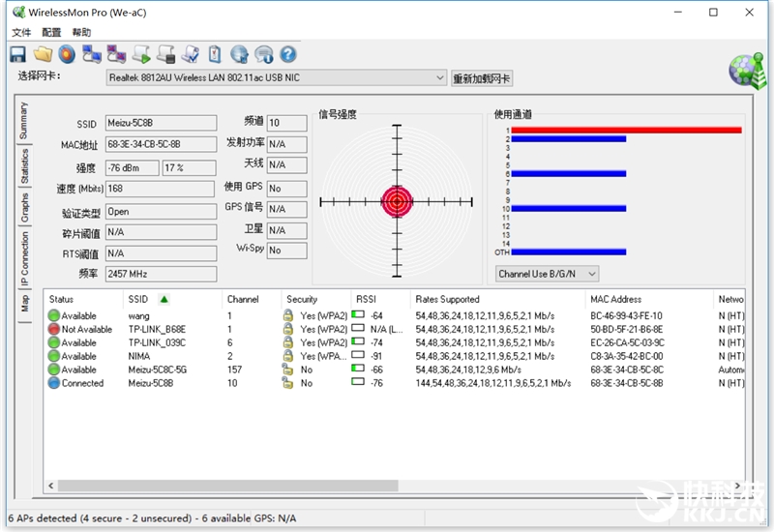Open the 文件 menu
This screenshot has width=774, height=532.
coord(21,33)
